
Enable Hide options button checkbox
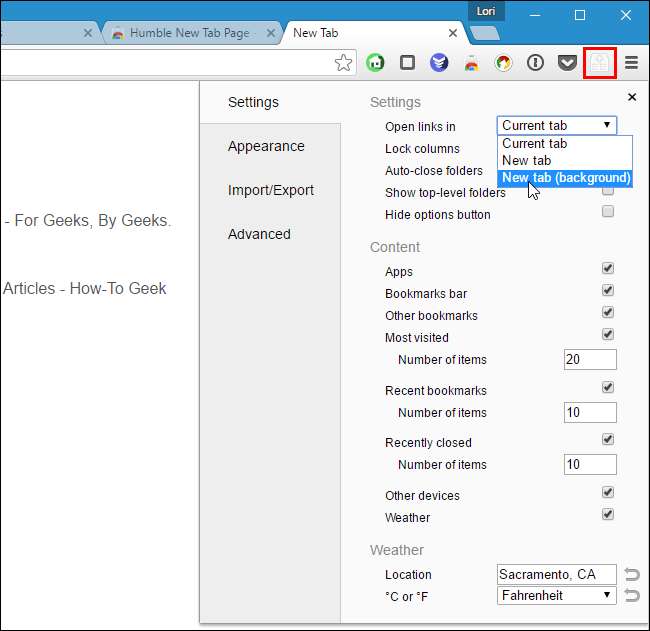[x=608, y=211]
